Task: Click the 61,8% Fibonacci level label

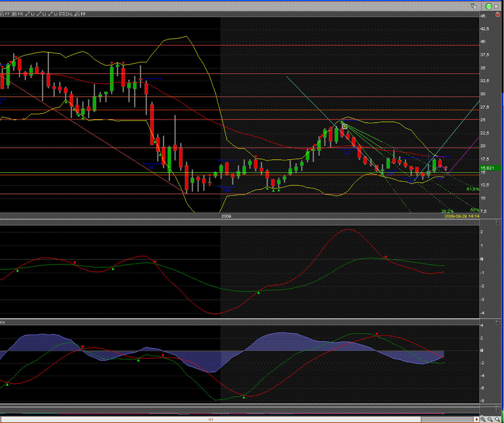Action: click(472, 189)
